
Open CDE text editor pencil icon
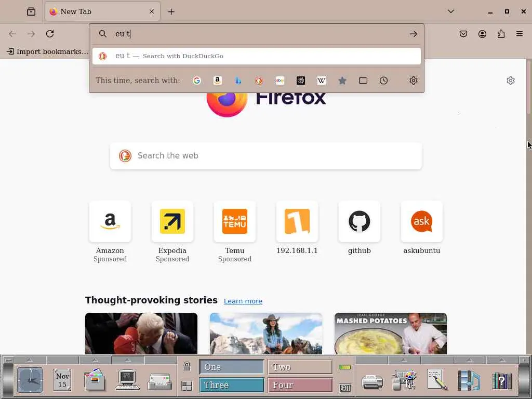click(x=437, y=380)
